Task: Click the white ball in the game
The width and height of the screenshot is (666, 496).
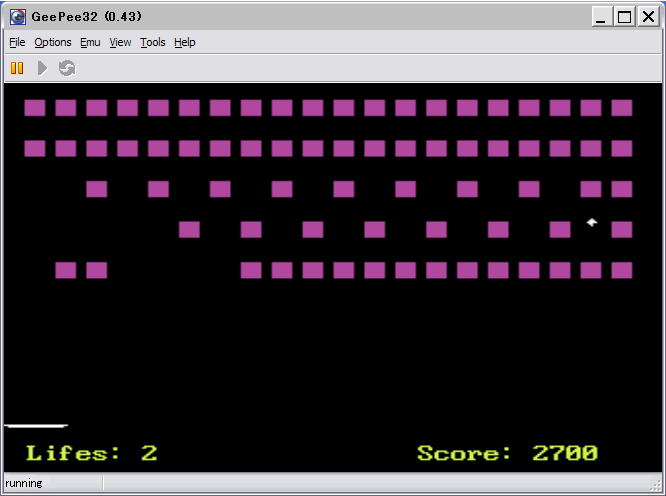Action: 591,222
